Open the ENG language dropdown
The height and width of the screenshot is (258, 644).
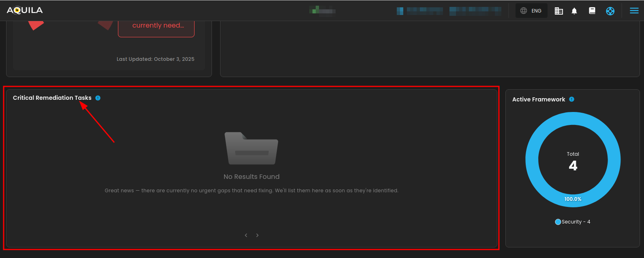(531, 11)
